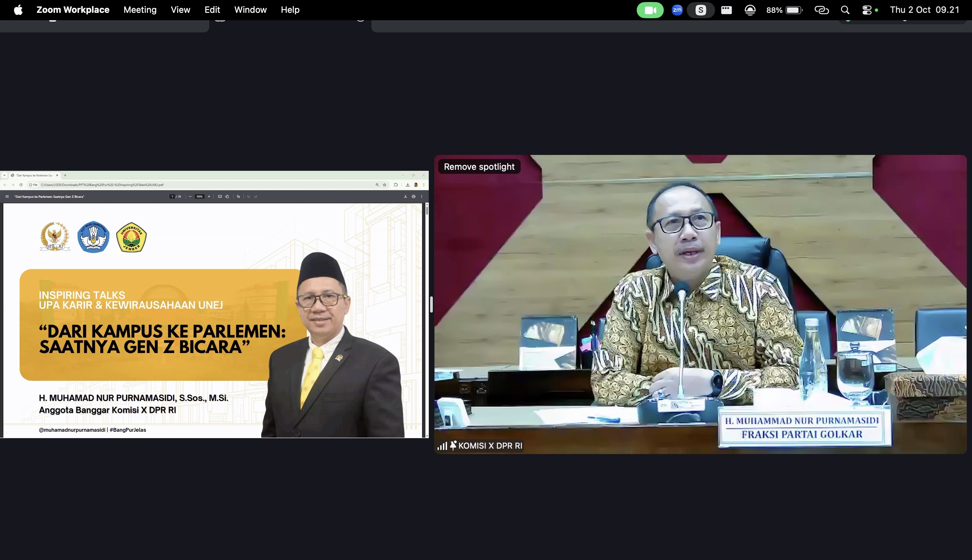The width and height of the screenshot is (972, 560).
Task: Click the Zoom camera status icon in menu bar
Action: pyautogui.click(x=650, y=10)
